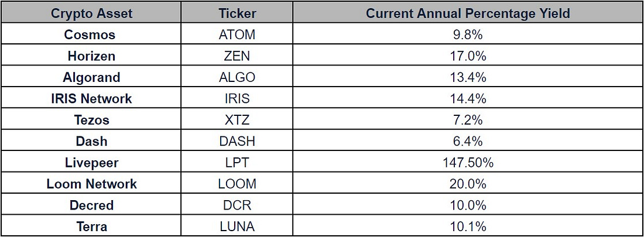This screenshot has width=644, height=237.
Task: Select the Livepeer asset cell
Action: tap(91, 163)
